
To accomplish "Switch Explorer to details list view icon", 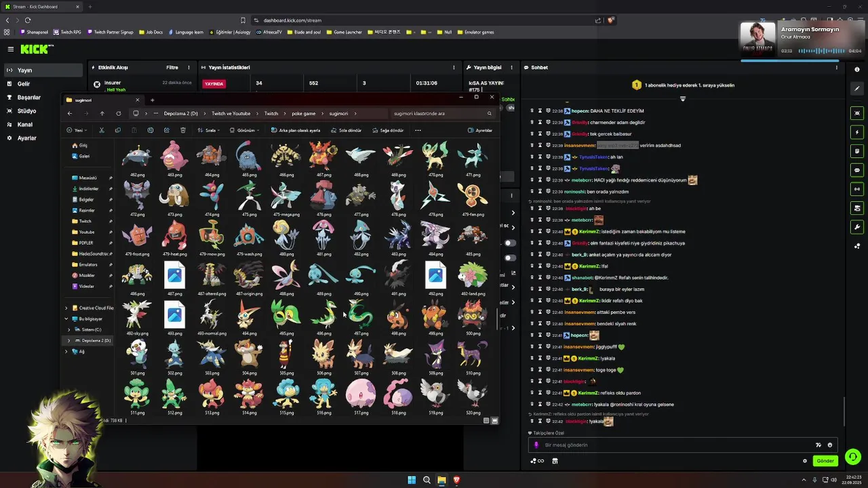I will coord(486,421).
